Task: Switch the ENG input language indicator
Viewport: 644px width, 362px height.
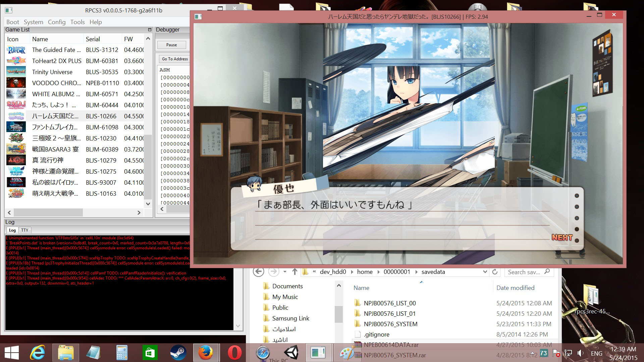Action: (596, 353)
